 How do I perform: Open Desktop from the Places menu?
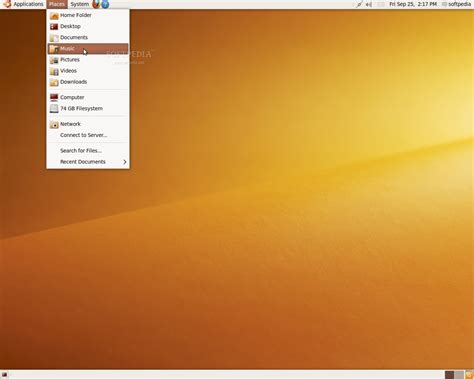[x=88, y=26]
